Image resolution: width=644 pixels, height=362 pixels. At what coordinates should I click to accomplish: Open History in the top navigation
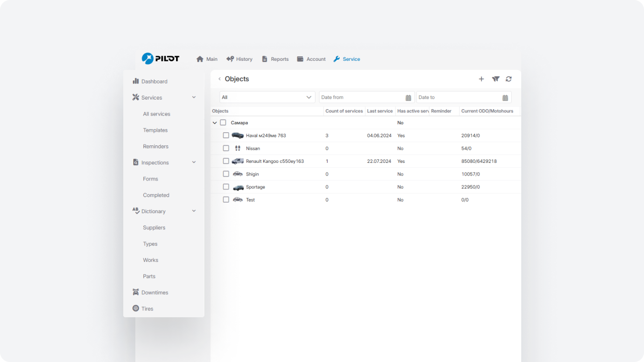coord(239,59)
